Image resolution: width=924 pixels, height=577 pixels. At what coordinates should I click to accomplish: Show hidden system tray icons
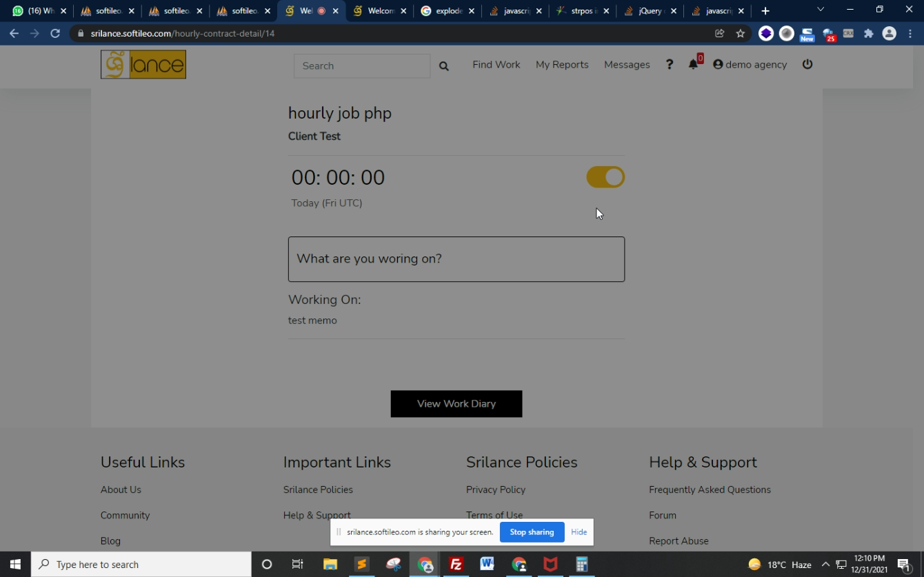825,565
